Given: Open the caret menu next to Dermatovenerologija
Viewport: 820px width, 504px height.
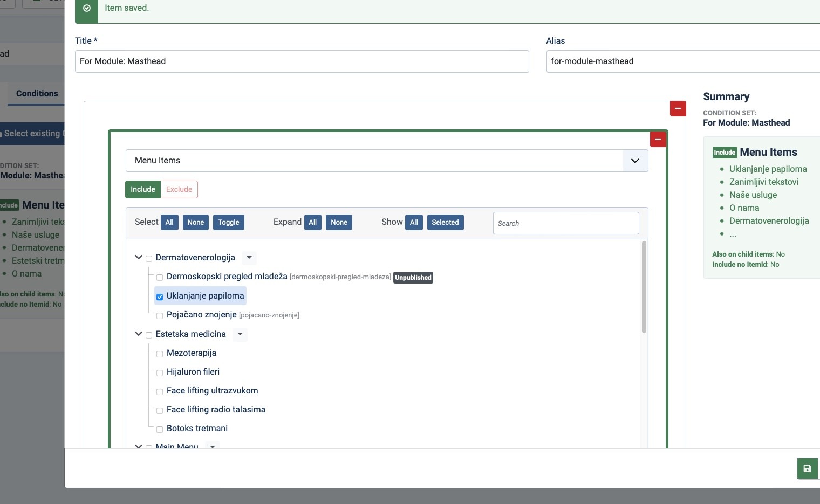Looking at the screenshot, I should [249, 258].
